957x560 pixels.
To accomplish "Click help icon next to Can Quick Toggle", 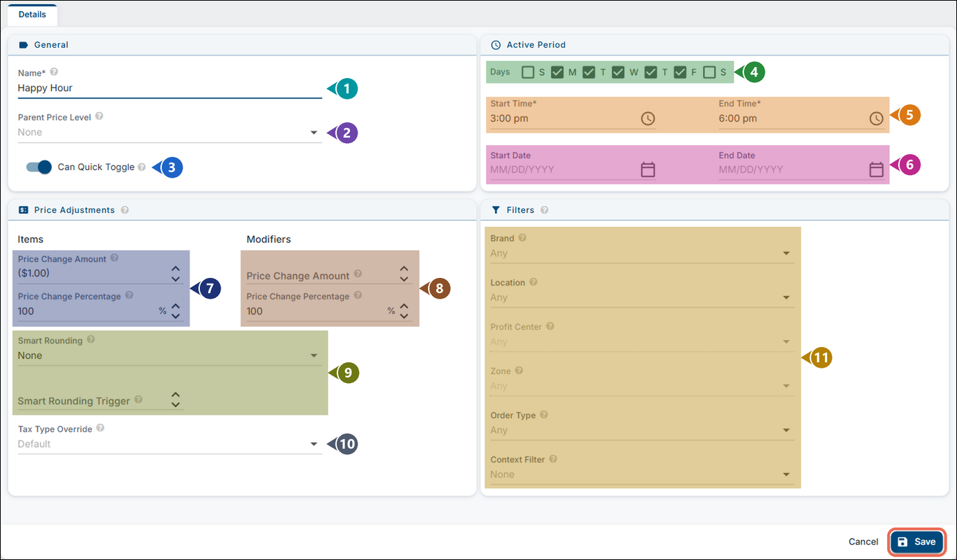I will [142, 167].
